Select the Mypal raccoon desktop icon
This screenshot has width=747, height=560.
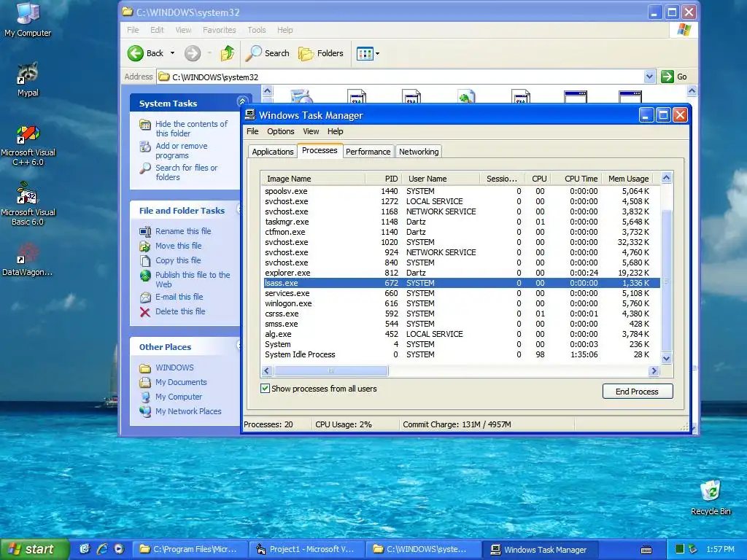pos(28,79)
